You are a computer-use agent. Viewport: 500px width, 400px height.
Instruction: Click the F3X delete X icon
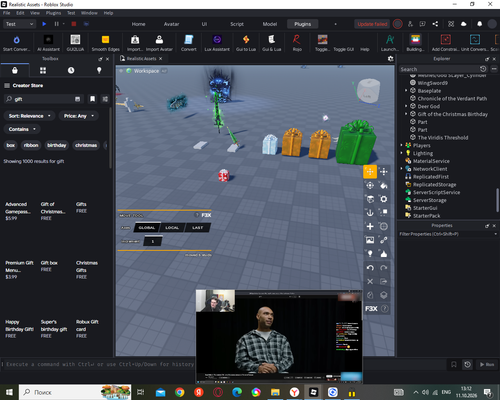click(370, 281)
